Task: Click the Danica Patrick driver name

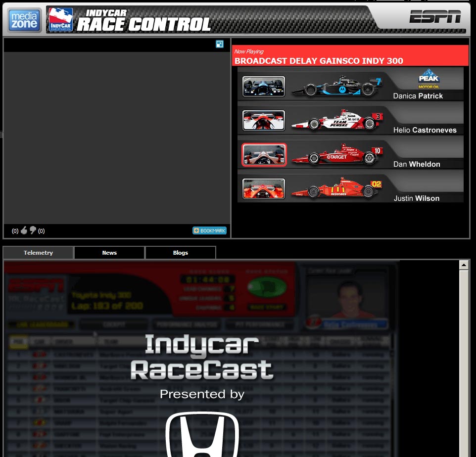Action: pos(418,96)
